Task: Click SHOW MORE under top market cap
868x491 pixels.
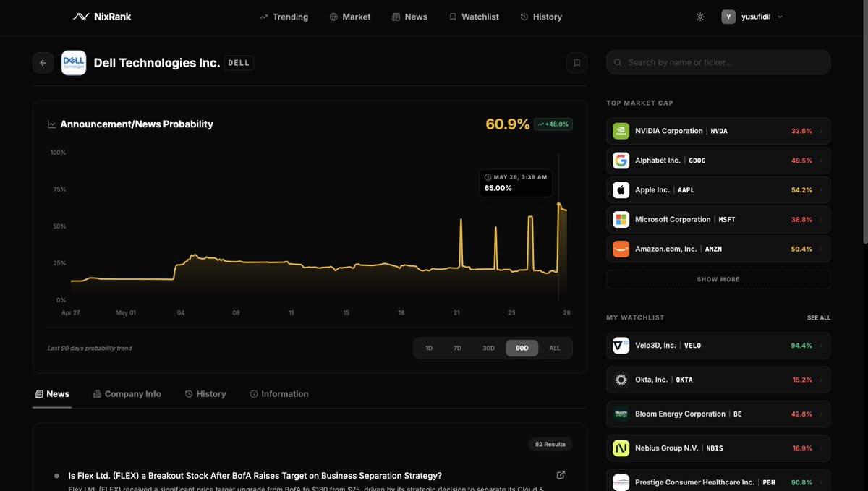Action: coord(718,279)
